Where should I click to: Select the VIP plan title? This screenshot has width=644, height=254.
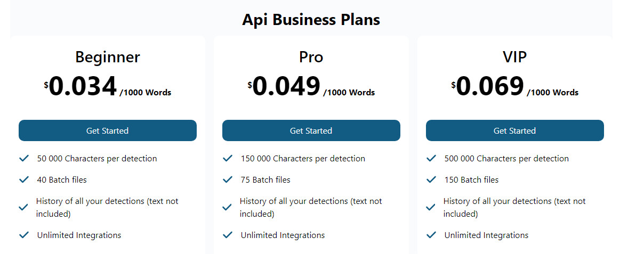point(515,57)
